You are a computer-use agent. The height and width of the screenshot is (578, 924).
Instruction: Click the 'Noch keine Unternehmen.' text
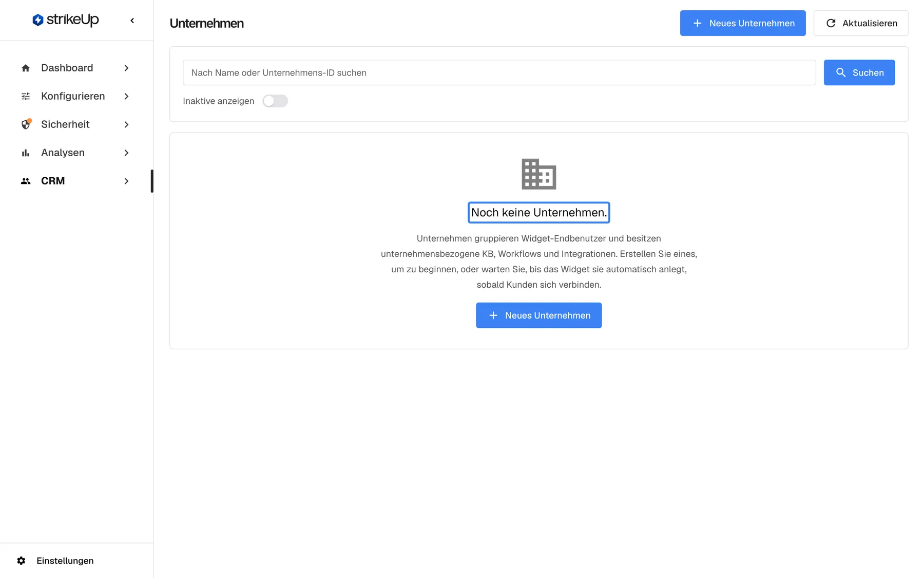click(539, 213)
